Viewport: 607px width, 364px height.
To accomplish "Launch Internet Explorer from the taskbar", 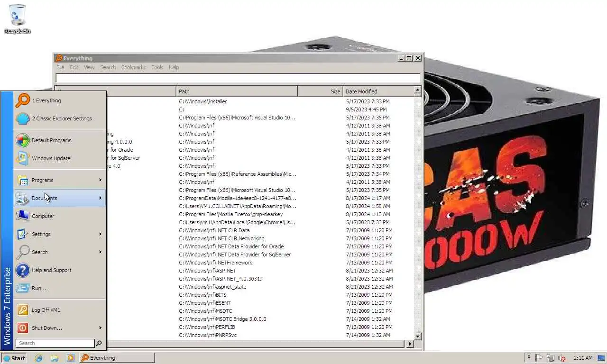I will coord(38,358).
